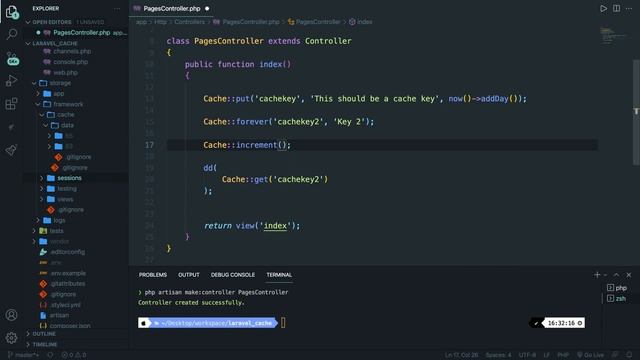This screenshot has height=360, width=640.
Task: Open launch profile dropdown beside new terminal
Action: pos(605,275)
